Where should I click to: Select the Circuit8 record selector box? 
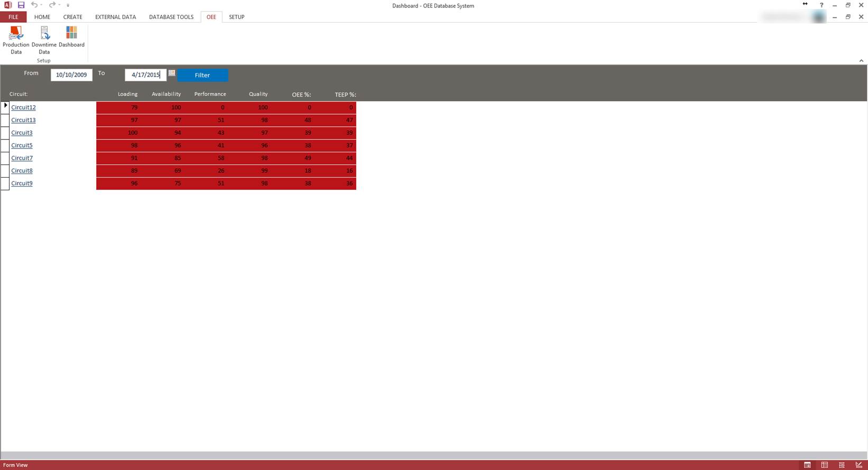pyautogui.click(x=5, y=171)
